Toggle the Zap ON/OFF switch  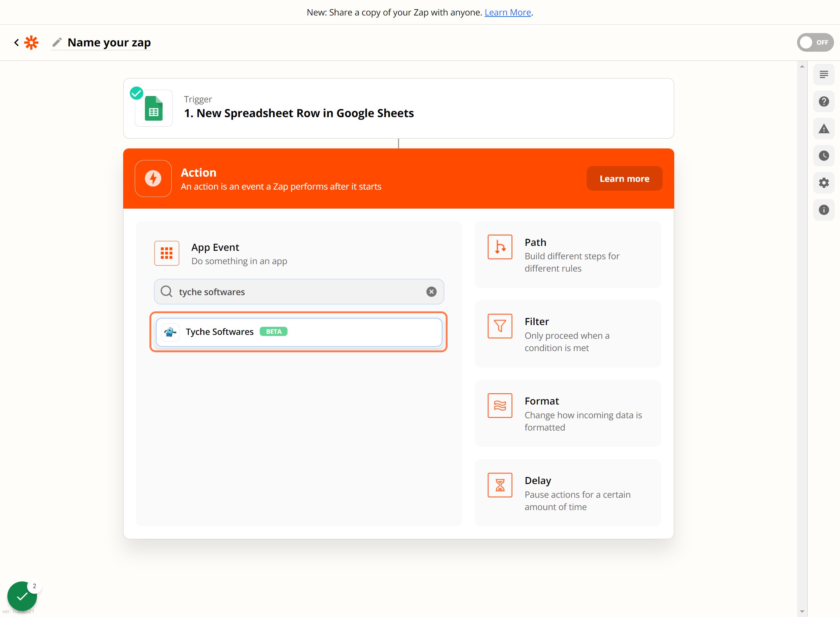(815, 43)
